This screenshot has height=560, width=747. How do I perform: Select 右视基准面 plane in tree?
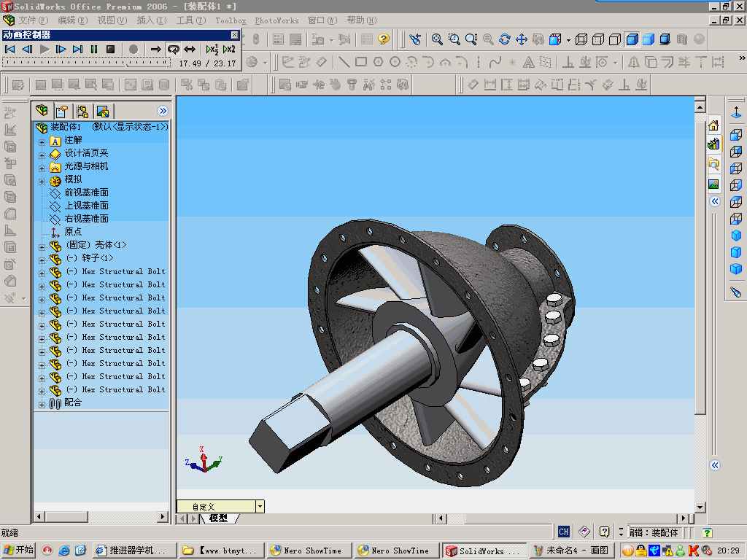[x=86, y=219]
